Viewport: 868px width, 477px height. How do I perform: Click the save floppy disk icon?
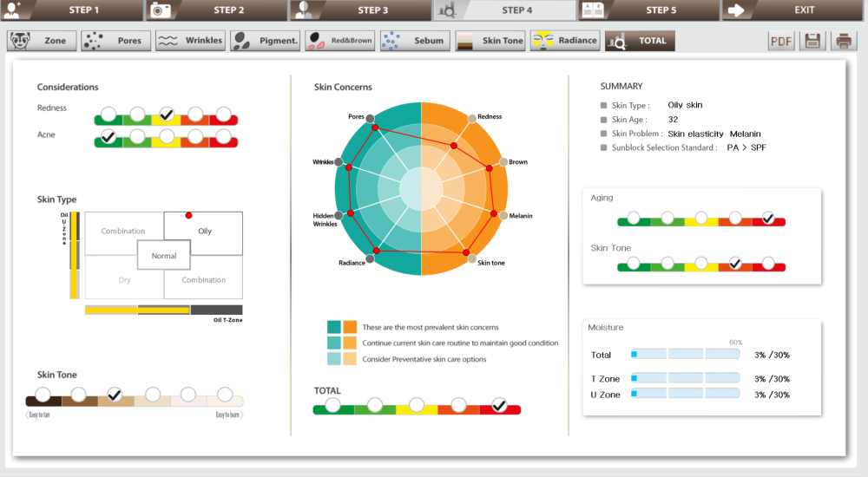click(812, 41)
